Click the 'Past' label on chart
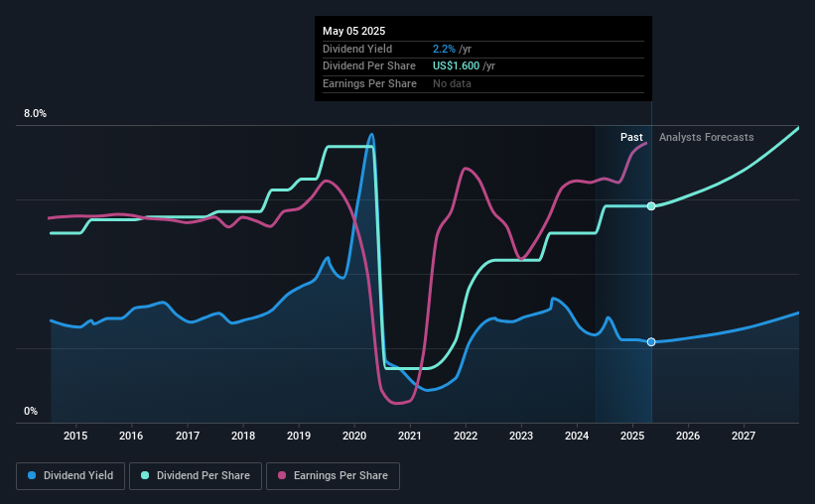Viewport: 815px width, 504px height. click(631, 137)
